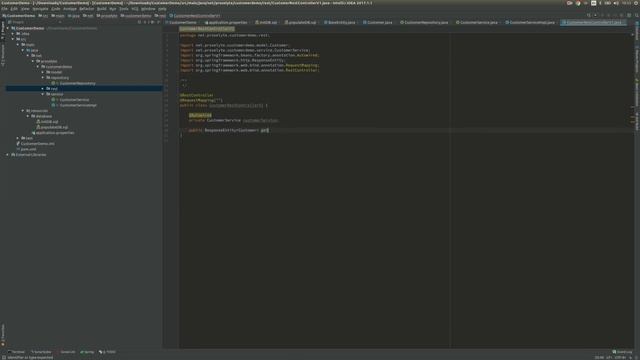
Task: Select CustomerDemo.iml file in tree
Action: [x=37, y=144]
